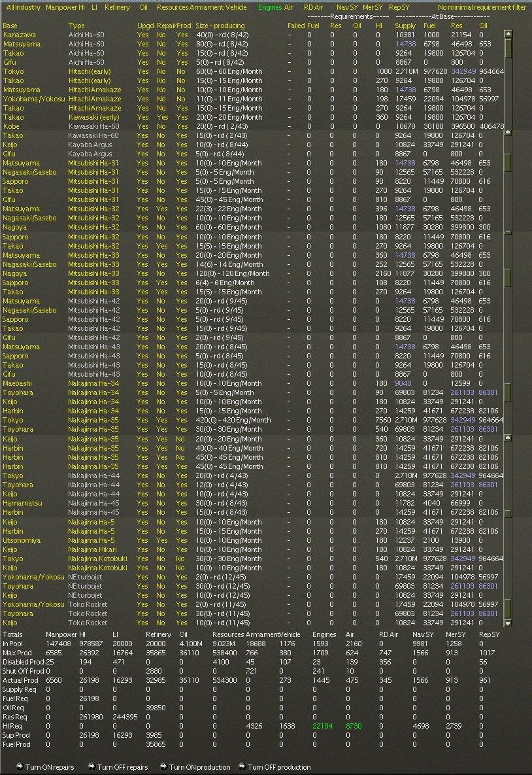Sort by the Type column header
The image size is (532, 775).
pos(76,26)
